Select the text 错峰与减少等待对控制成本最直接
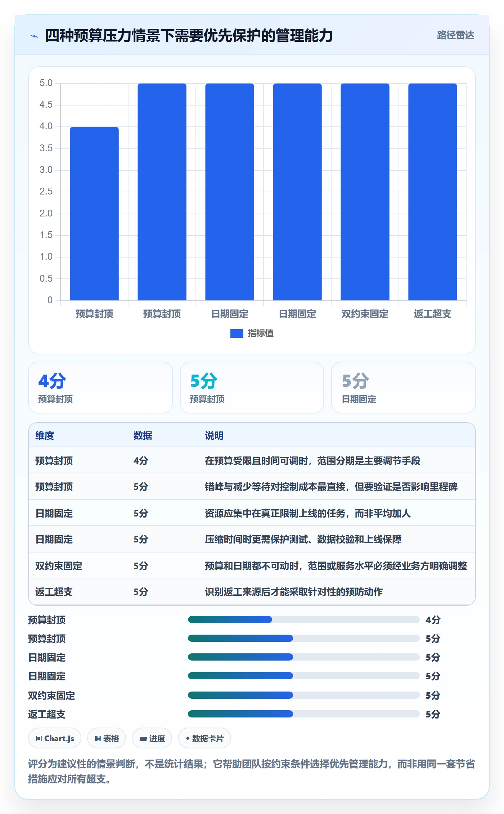 coord(275,487)
